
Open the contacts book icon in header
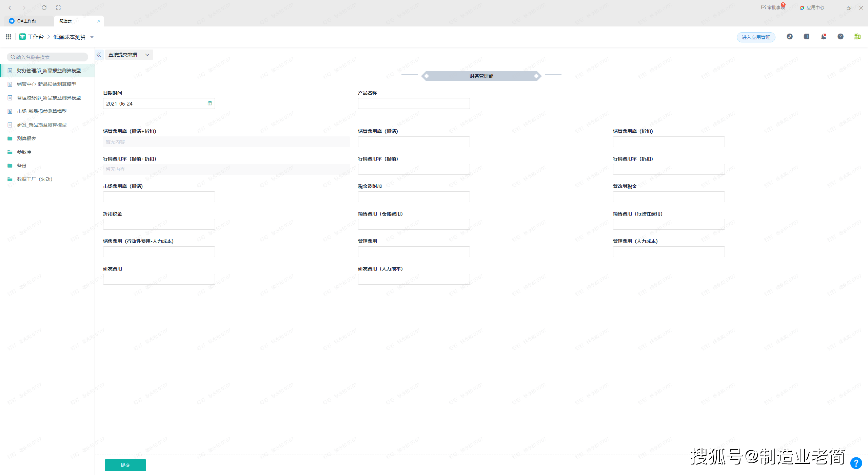pyautogui.click(x=807, y=37)
